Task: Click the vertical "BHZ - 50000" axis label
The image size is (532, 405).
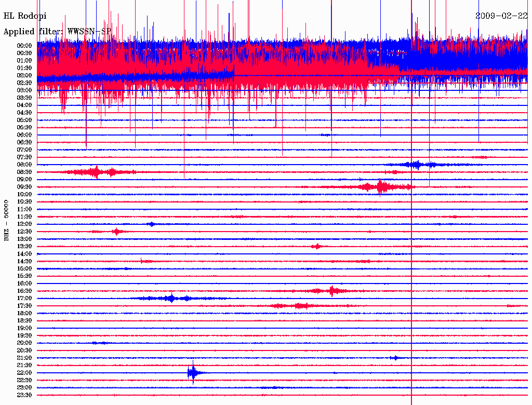Action: 6,221
